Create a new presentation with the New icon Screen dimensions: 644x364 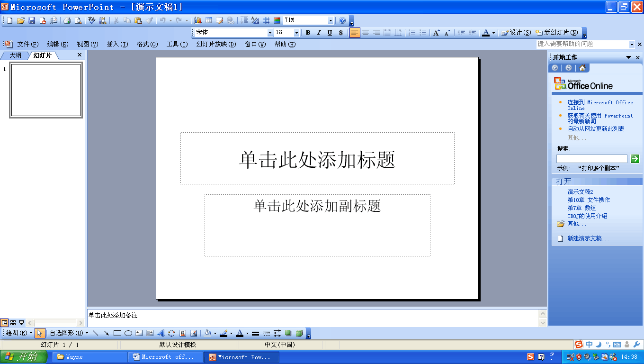tap(9, 20)
